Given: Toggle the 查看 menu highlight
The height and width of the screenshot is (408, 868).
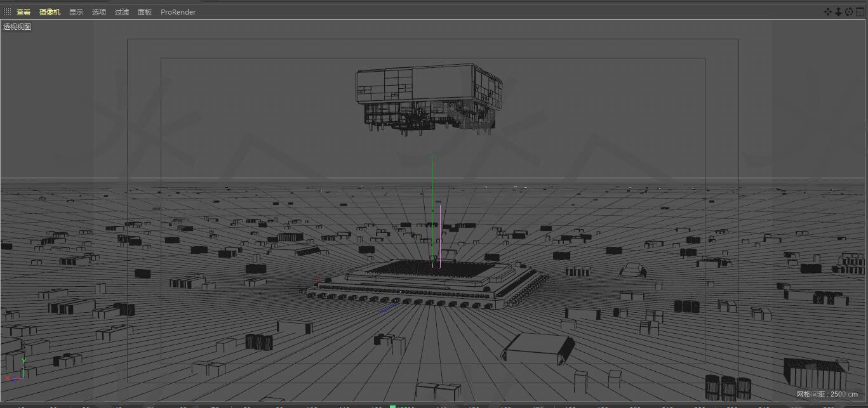Looking at the screenshot, I should [23, 11].
